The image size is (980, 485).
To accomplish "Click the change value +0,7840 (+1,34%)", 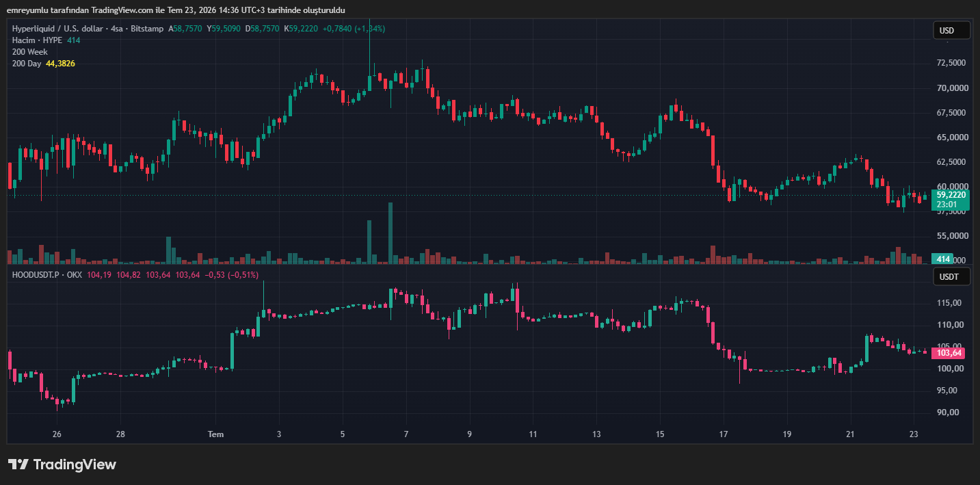I will (354, 29).
